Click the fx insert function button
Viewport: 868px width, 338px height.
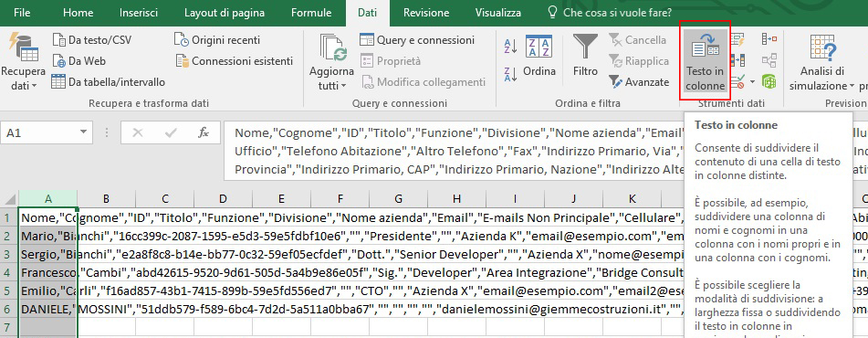pyautogui.click(x=204, y=133)
